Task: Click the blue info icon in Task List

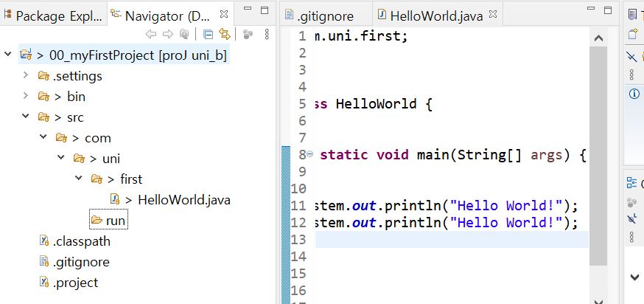Action: coord(634,94)
